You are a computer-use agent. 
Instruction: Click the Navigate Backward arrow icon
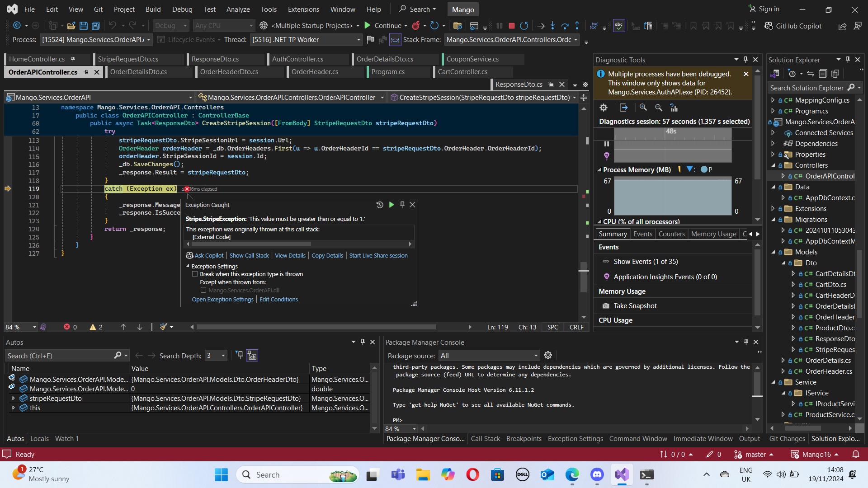pos(17,26)
